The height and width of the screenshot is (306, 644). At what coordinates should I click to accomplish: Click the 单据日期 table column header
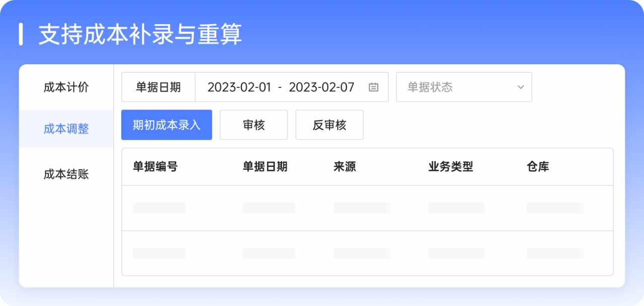tap(265, 167)
